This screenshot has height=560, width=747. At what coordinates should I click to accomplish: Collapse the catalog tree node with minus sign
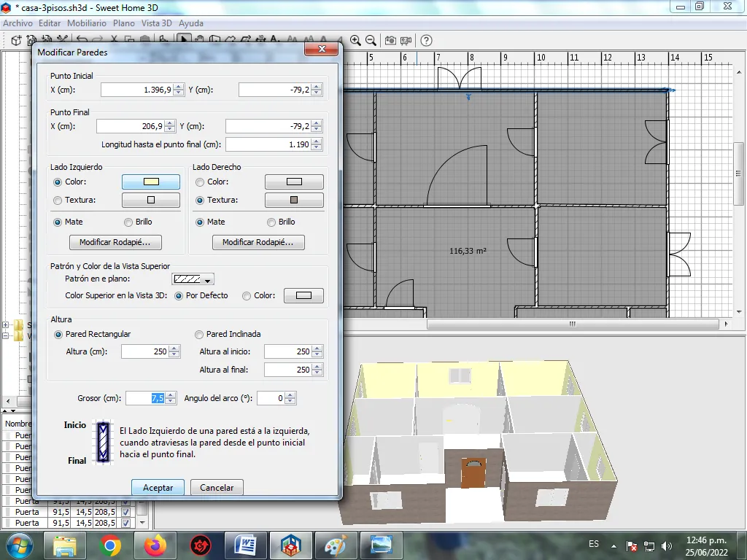point(6,335)
